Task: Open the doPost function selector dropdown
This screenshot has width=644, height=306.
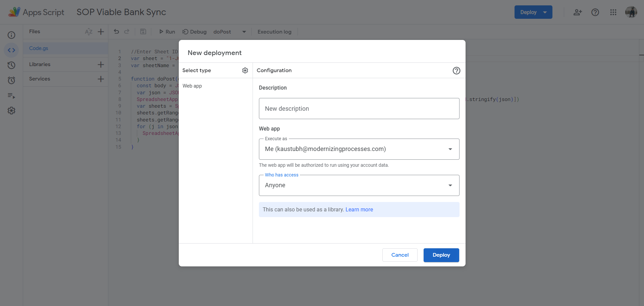Action: pyautogui.click(x=230, y=32)
